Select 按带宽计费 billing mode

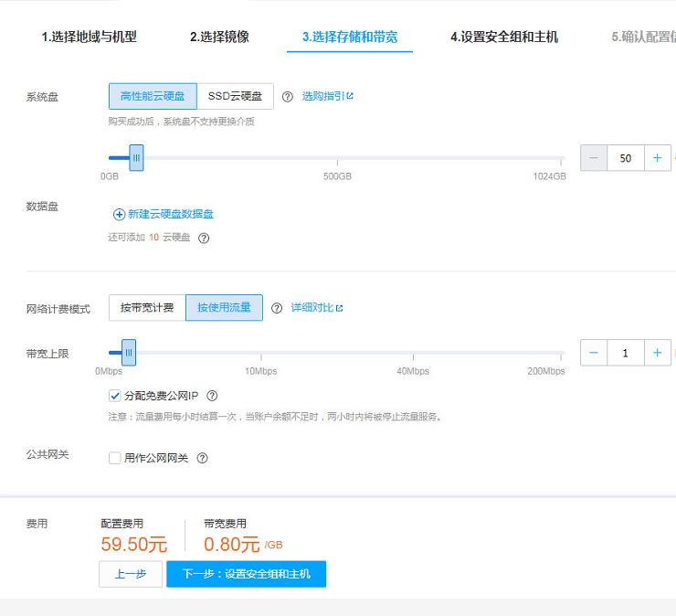[x=147, y=308]
